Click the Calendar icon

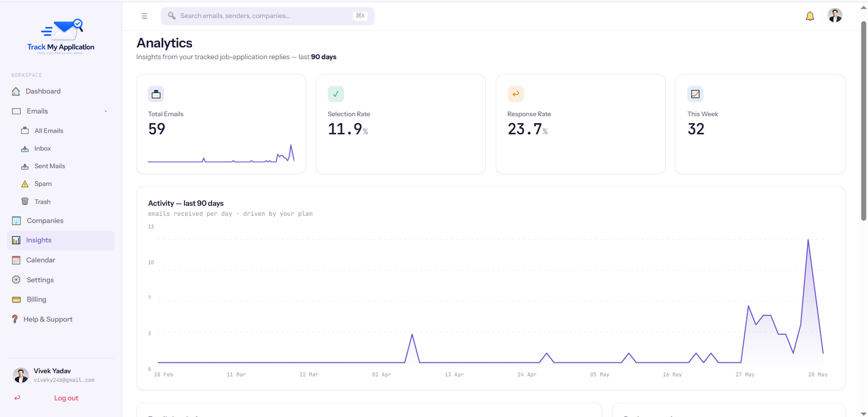tap(16, 260)
